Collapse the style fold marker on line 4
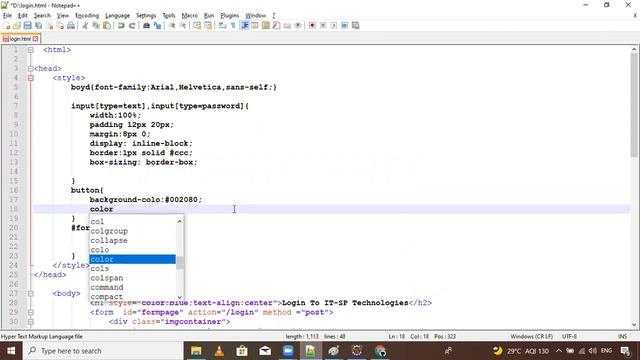The image size is (640, 360). [x=31, y=78]
